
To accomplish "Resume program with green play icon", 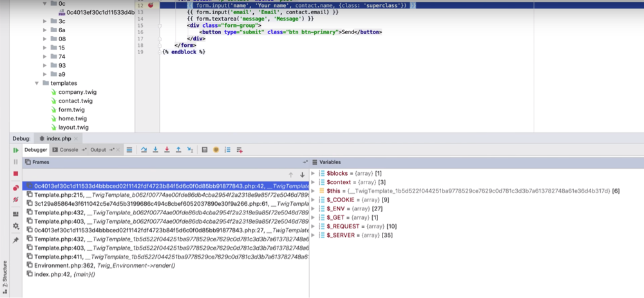I will (x=15, y=150).
